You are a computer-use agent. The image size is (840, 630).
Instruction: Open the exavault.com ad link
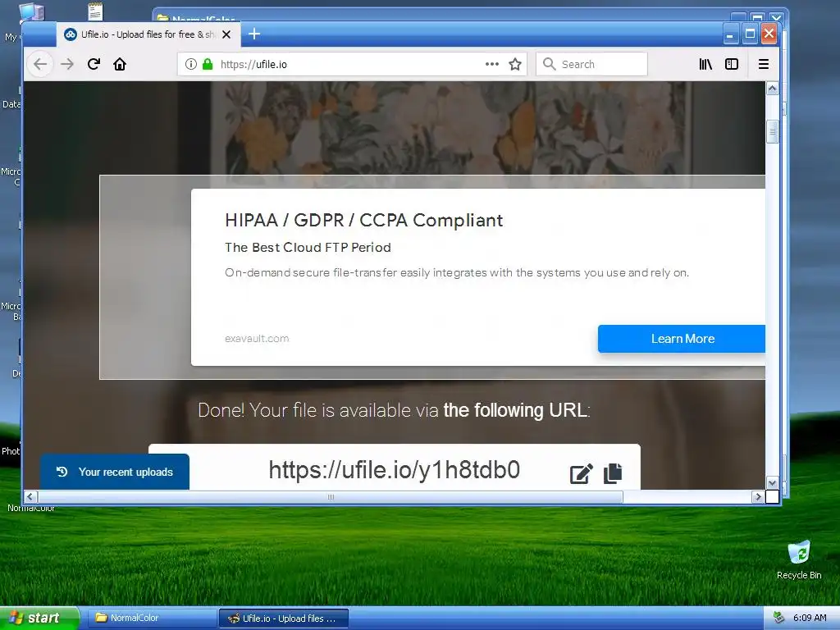(x=257, y=339)
